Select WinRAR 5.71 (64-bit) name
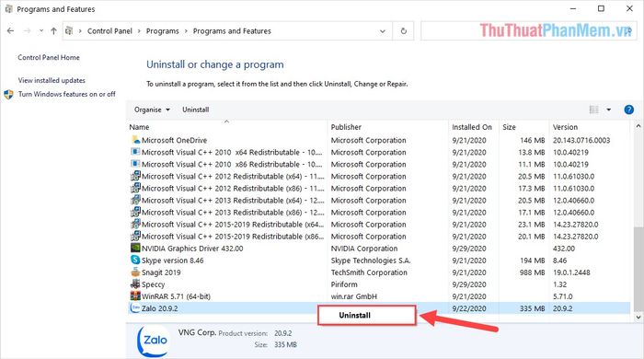 click(x=176, y=296)
